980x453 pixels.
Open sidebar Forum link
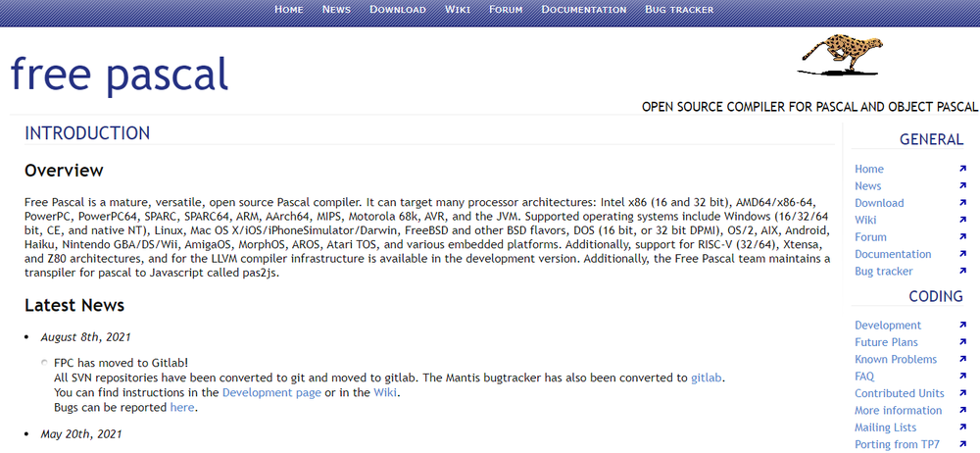[x=870, y=237]
